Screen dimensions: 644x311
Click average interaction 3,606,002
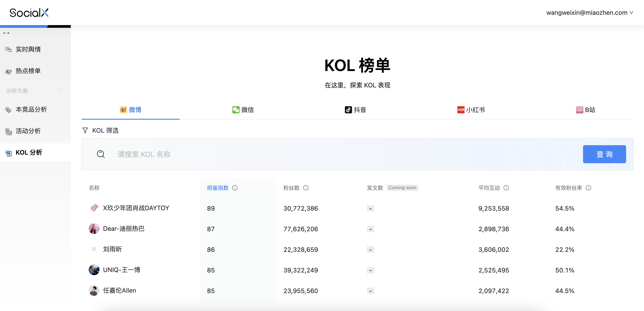click(x=493, y=250)
